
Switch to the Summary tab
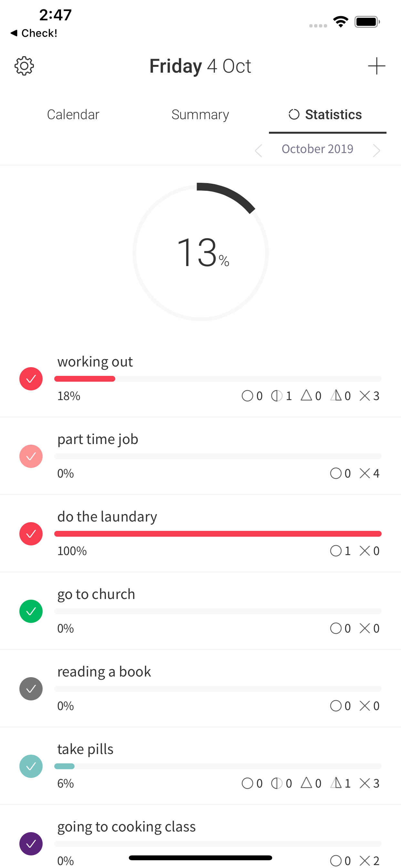coord(200,115)
